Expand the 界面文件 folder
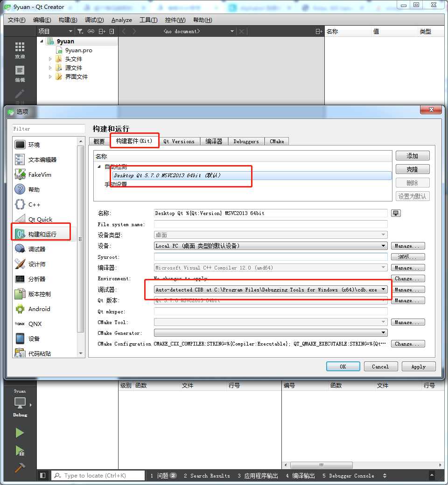 click(x=50, y=76)
